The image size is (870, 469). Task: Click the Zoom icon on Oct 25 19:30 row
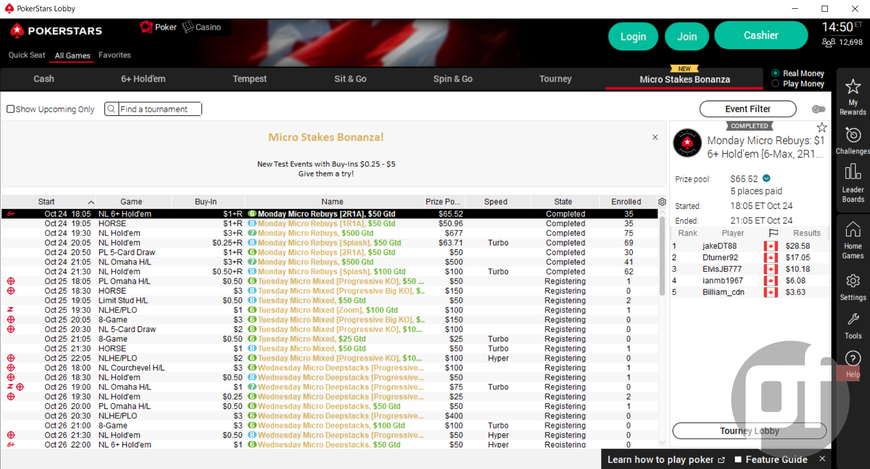(11, 310)
